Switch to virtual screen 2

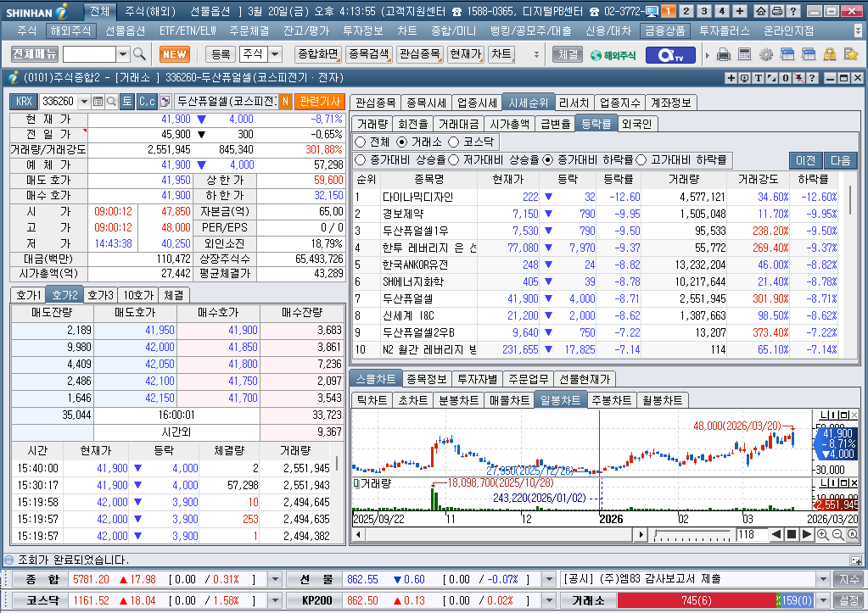pyautogui.click(x=686, y=11)
